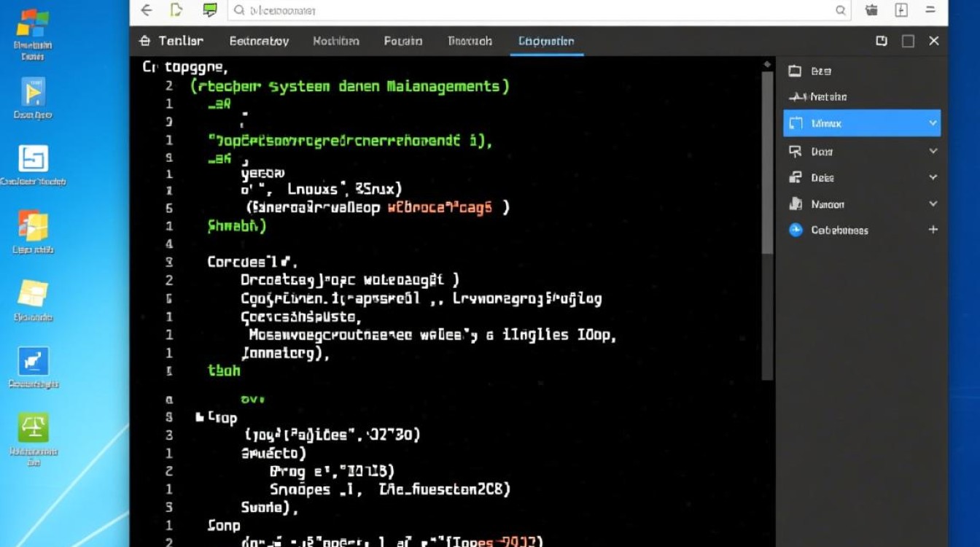Open the Windows flag desktop icon

33,24
